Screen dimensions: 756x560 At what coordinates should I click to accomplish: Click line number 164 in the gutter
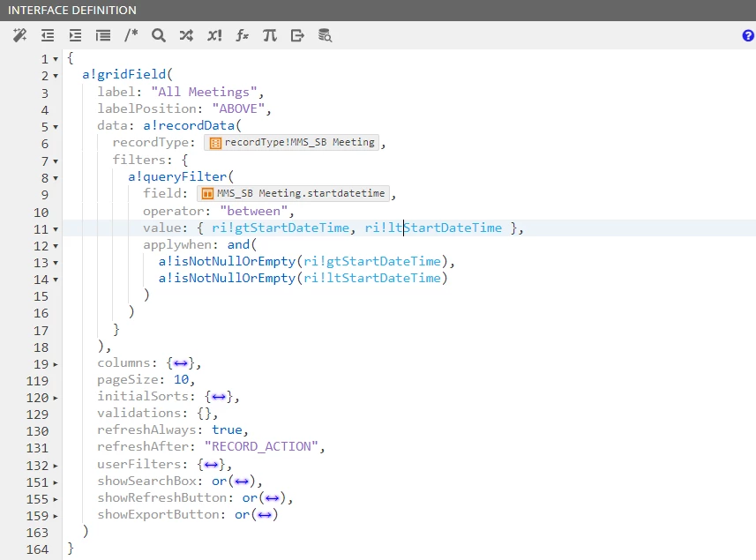coord(38,549)
